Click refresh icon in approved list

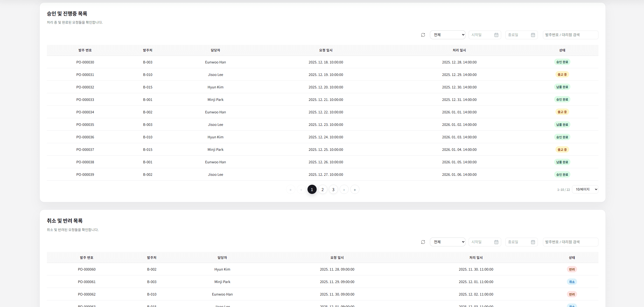click(423, 35)
